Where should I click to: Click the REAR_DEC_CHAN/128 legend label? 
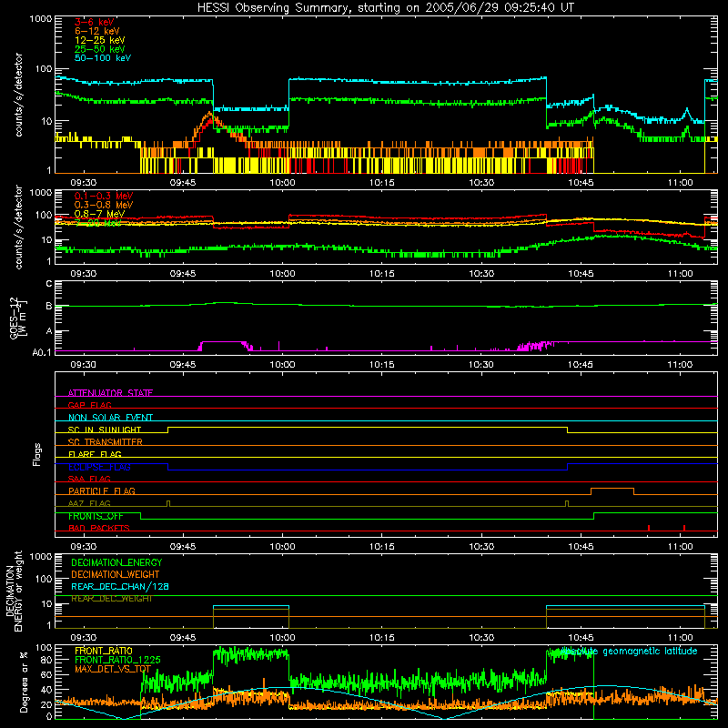click(x=120, y=586)
